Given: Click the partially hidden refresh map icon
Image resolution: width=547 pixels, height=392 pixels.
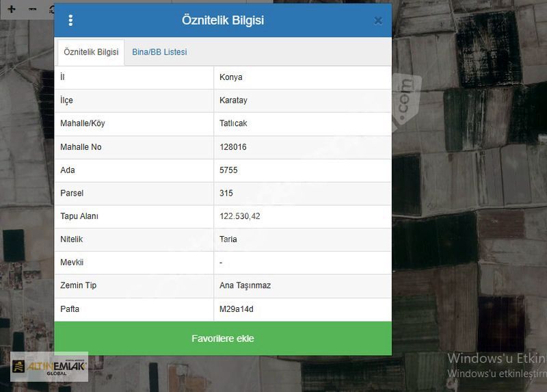Looking at the screenshot, I should click(51, 10).
